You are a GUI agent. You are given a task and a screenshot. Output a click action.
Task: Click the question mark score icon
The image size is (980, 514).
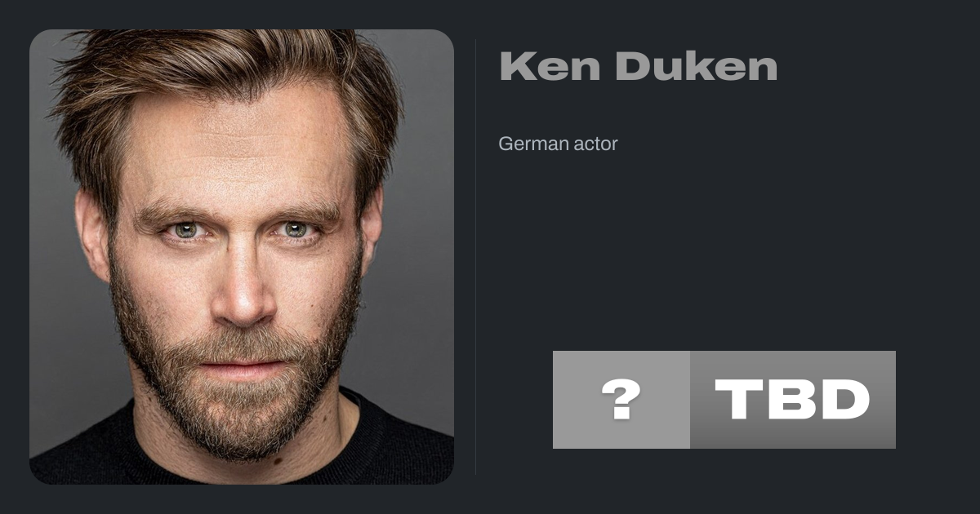[621, 400]
